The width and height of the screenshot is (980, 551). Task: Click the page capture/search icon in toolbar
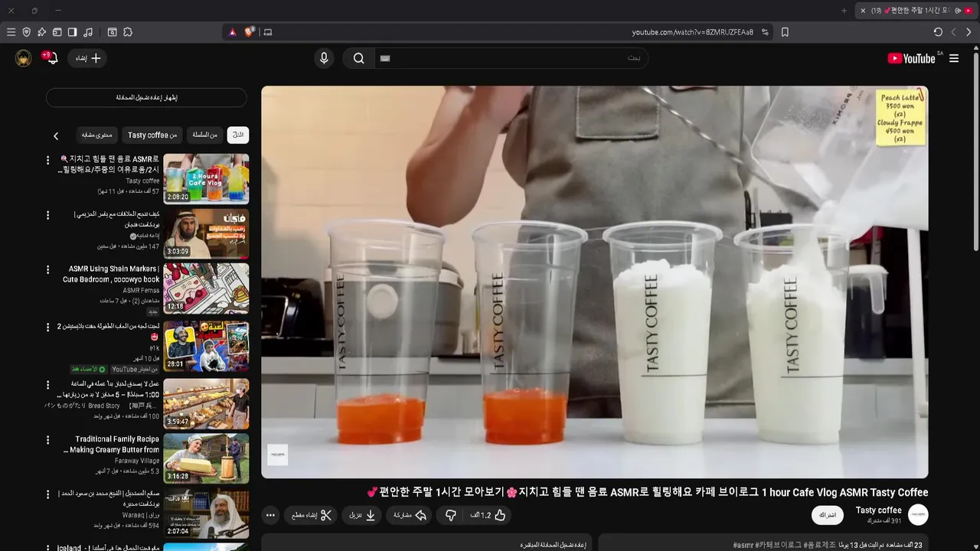tap(112, 32)
